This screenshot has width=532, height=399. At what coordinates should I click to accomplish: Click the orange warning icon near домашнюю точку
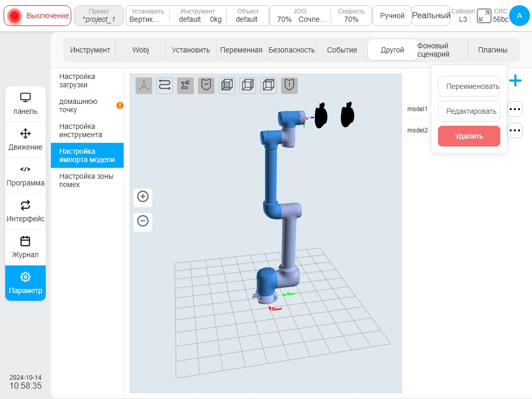tap(120, 105)
